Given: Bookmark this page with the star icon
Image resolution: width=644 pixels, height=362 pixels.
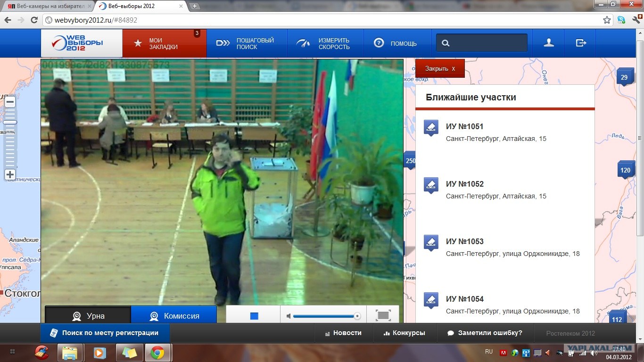Looking at the screenshot, I should [x=607, y=20].
